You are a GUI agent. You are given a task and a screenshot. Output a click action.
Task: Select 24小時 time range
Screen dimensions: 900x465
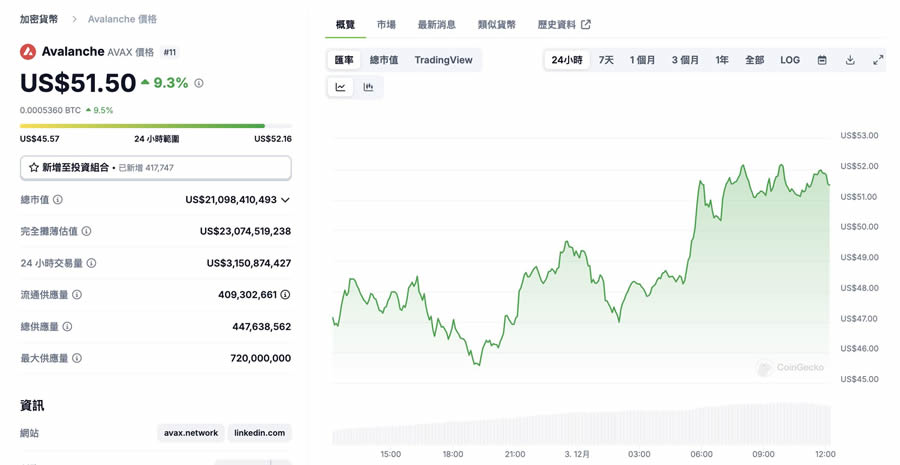[567, 60]
